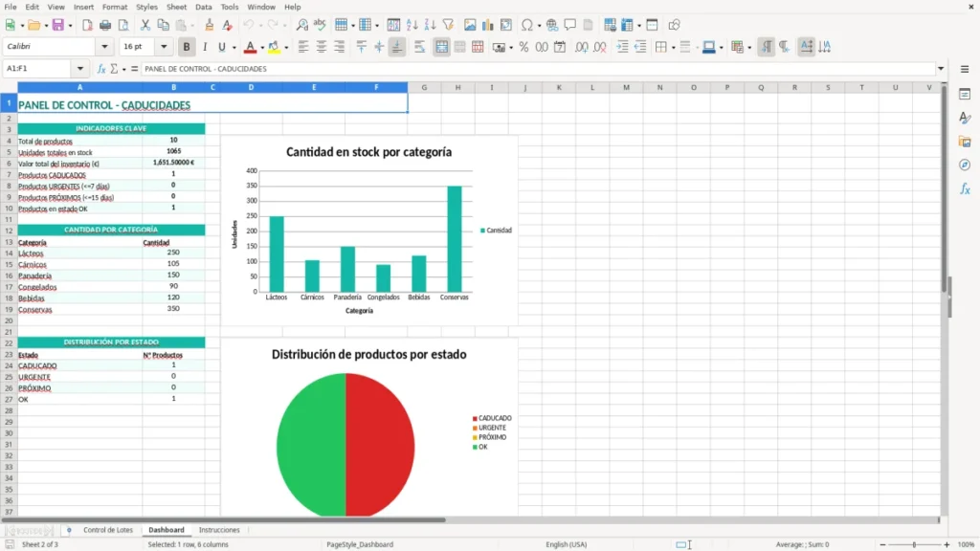The image size is (980, 551).
Task: Click Sort Ascending icon
Action: (412, 25)
